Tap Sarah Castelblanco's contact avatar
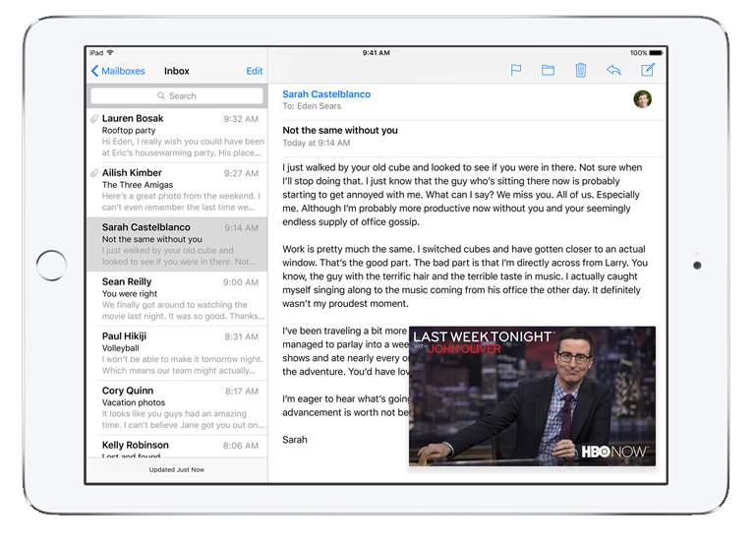The height and width of the screenshot is (546, 756). click(x=642, y=98)
